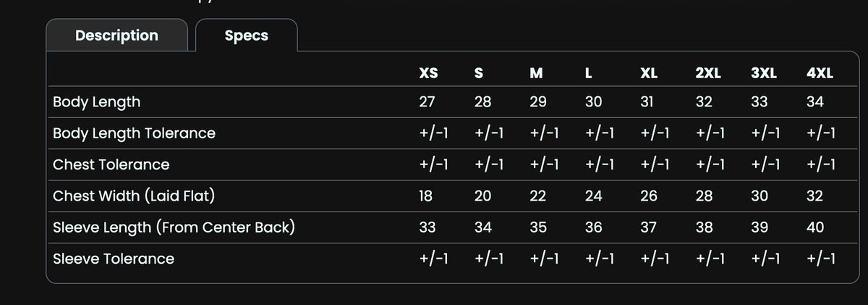Click the M sleeve length value 35
Image resolution: width=868 pixels, height=305 pixels.
pos(538,227)
